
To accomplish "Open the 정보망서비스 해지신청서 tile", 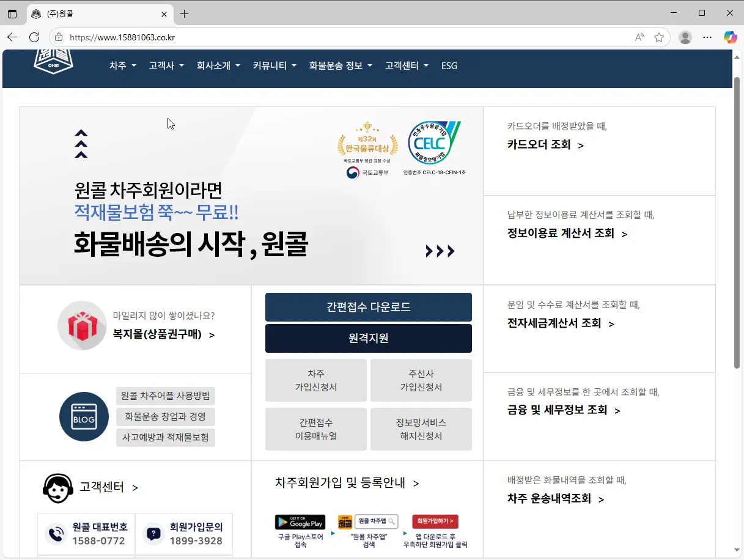I will coord(421,429).
